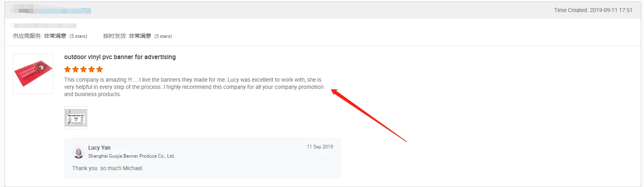Select the fifth orange rating star
This screenshot has width=644, height=187.
pyautogui.click(x=100, y=69)
